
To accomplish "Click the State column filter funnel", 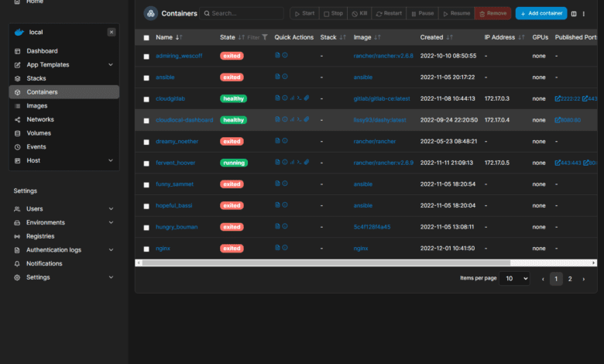I will [x=265, y=37].
